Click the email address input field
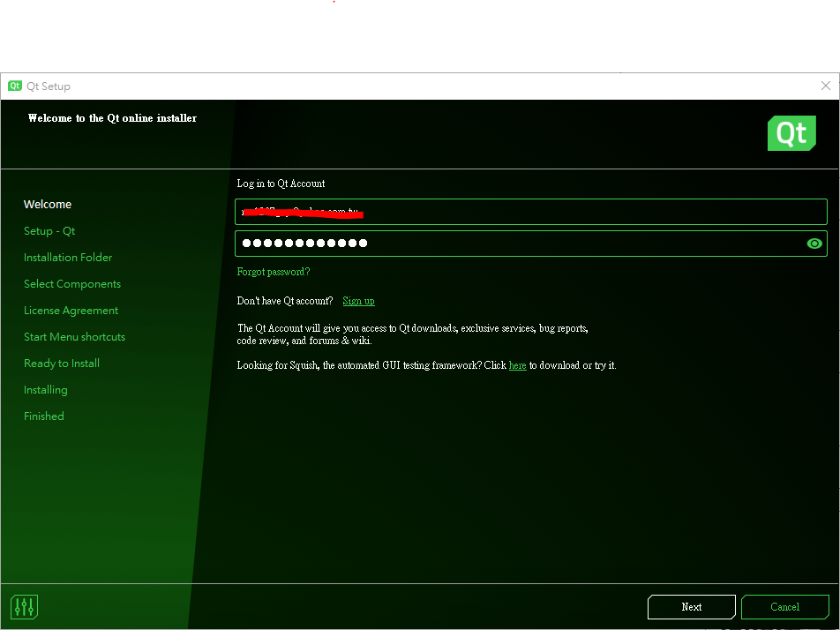Screen dimensions: 840x630 point(531,212)
